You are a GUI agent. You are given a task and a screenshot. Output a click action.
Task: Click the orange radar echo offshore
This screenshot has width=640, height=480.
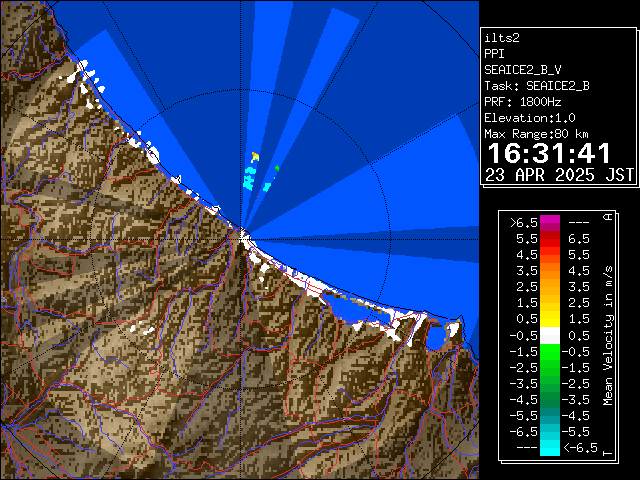(x=256, y=156)
